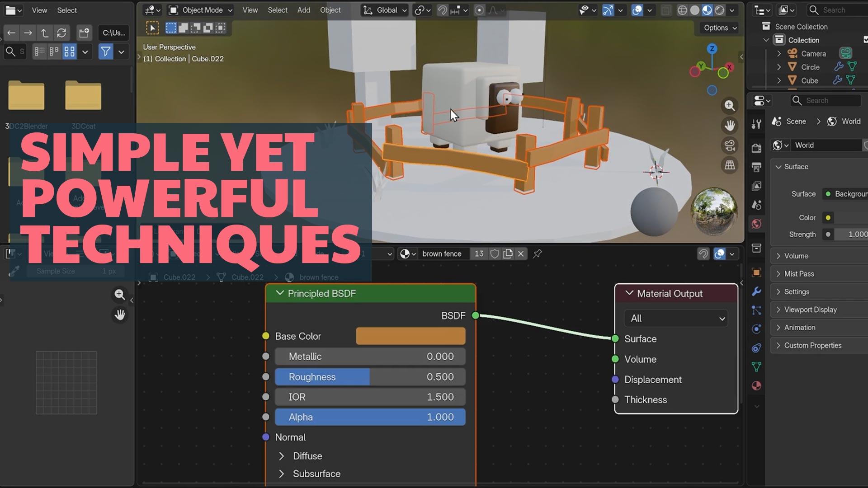This screenshot has width=868, height=488.
Task: Open the 3D viewport Select menu
Action: pos(278,10)
